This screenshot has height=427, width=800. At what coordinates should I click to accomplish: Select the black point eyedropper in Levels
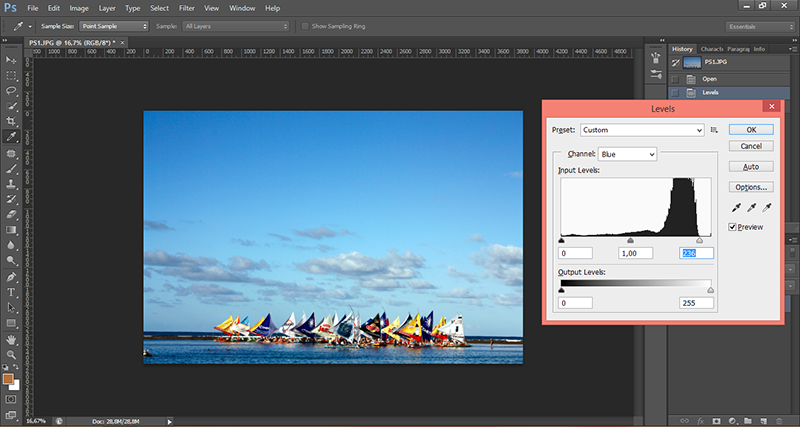click(x=734, y=207)
